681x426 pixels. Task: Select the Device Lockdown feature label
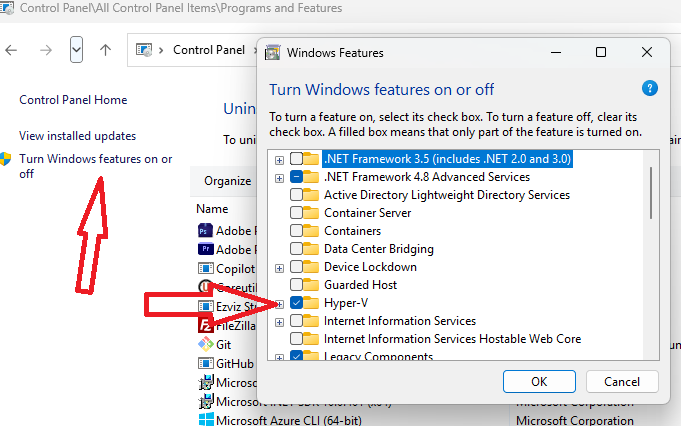click(x=370, y=267)
